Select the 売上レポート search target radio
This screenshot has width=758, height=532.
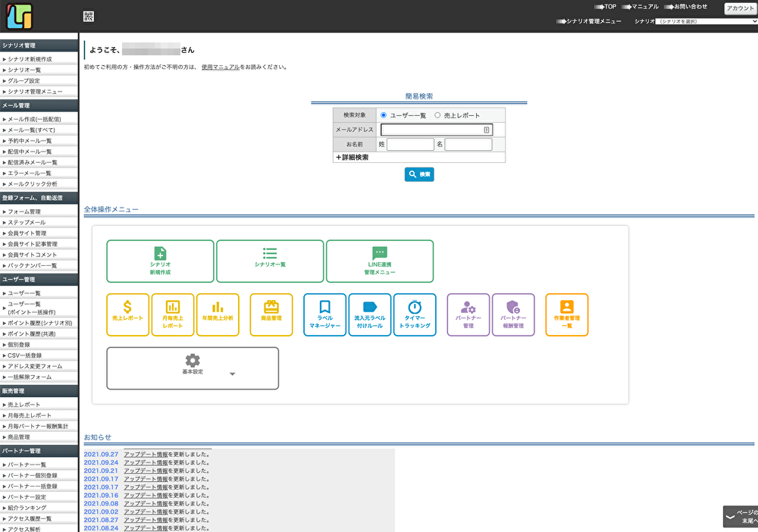point(437,115)
